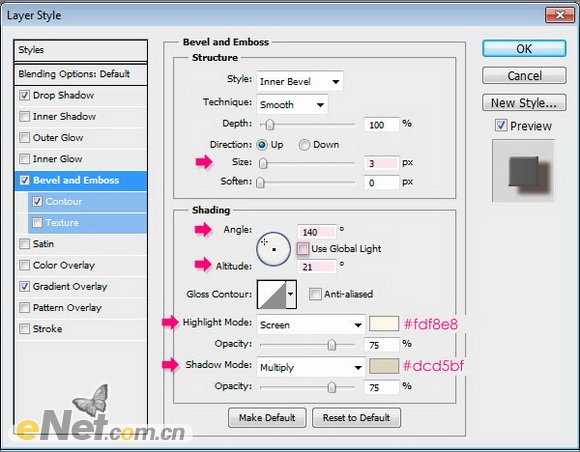The width and height of the screenshot is (580, 452).
Task: Select the Up direction radio button
Action: [262, 145]
